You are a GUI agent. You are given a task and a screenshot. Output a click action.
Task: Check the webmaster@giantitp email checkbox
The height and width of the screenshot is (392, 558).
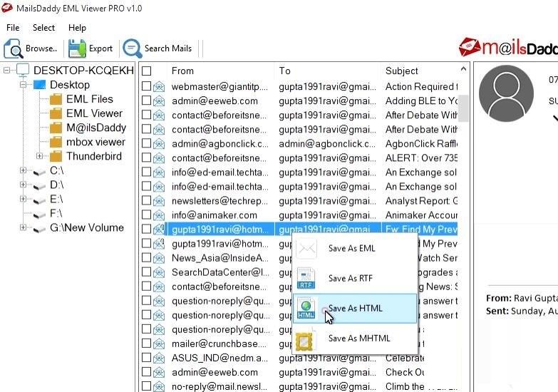146,86
